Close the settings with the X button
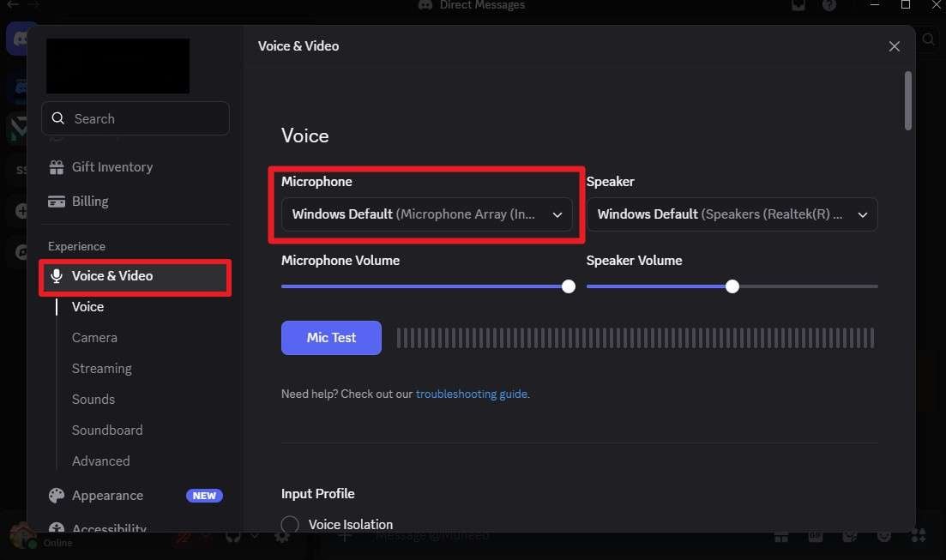946x560 pixels. coord(895,46)
